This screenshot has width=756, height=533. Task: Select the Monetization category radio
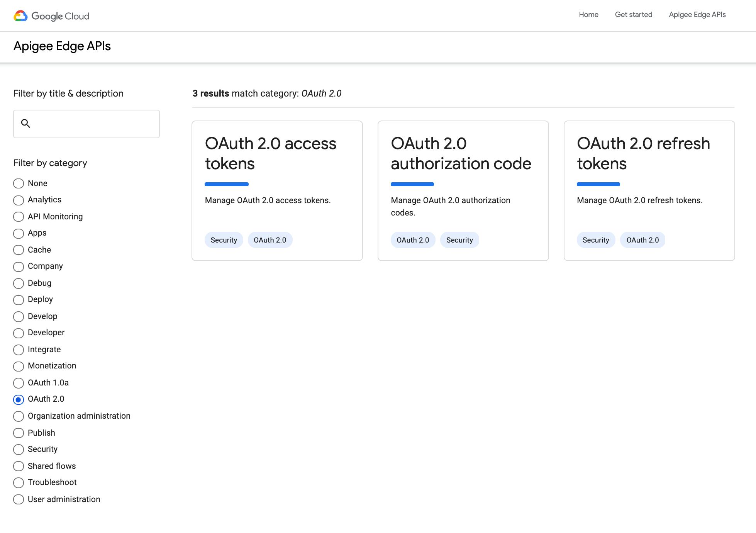pos(19,366)
